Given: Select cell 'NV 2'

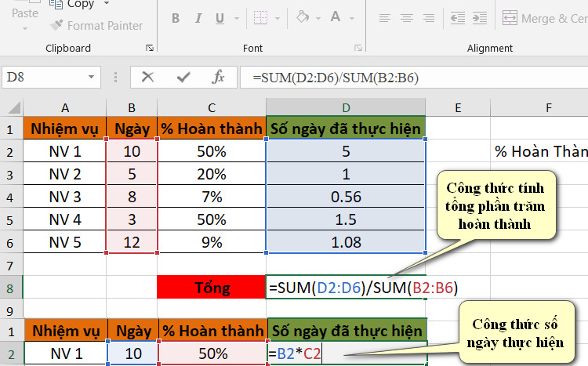Looking at the screenshot, I should click(65, 174).
